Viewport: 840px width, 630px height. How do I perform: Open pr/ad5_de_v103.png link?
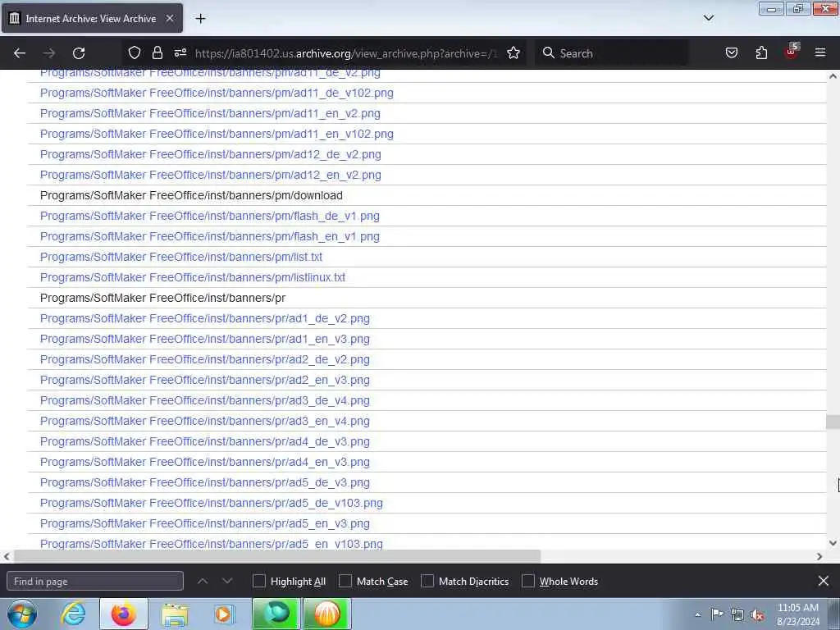click(211, 503)
